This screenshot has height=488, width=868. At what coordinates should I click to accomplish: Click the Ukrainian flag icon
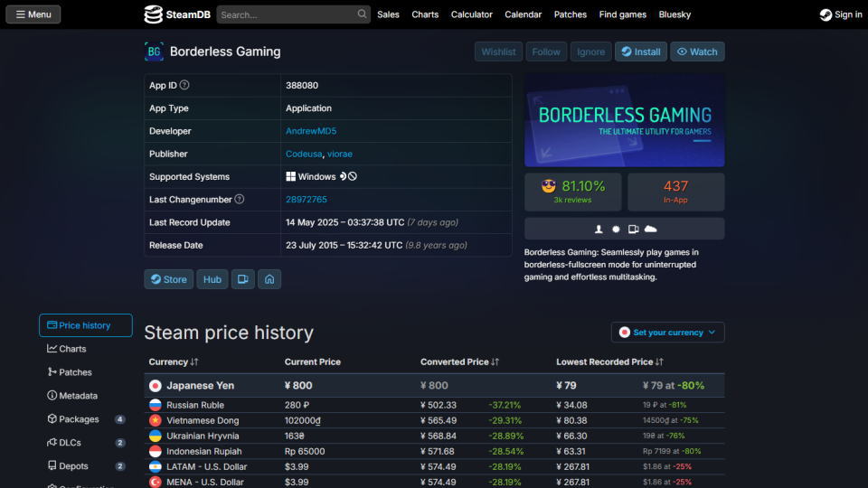[156, 436]
